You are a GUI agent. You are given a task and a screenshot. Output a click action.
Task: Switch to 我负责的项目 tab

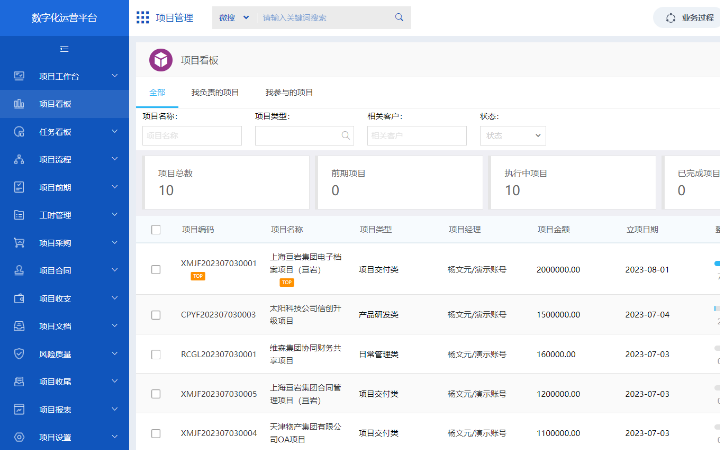tap(215, 92)
